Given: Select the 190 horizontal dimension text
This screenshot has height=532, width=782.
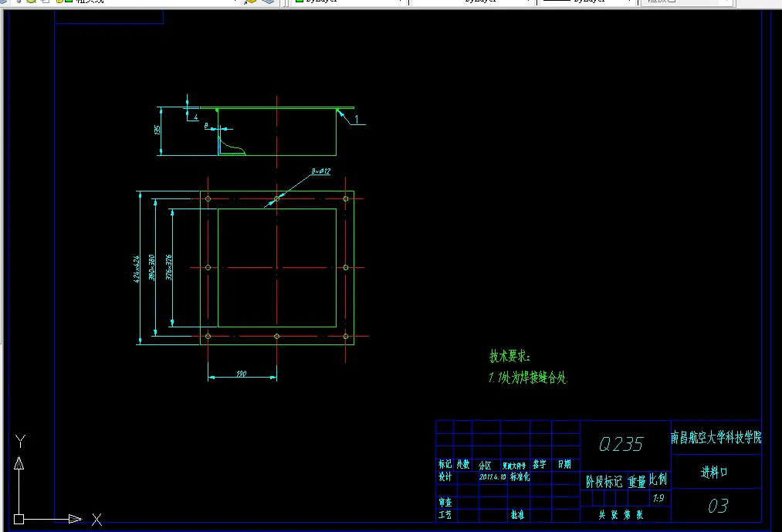Looking at the screenshot, I should (242, 373).
